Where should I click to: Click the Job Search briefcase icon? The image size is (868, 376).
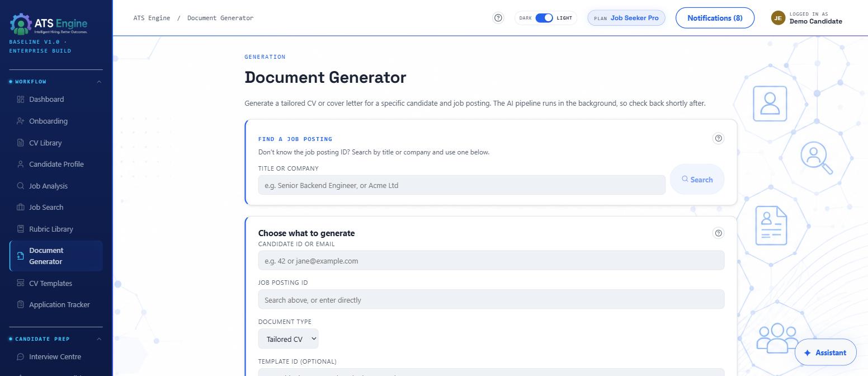21,207
